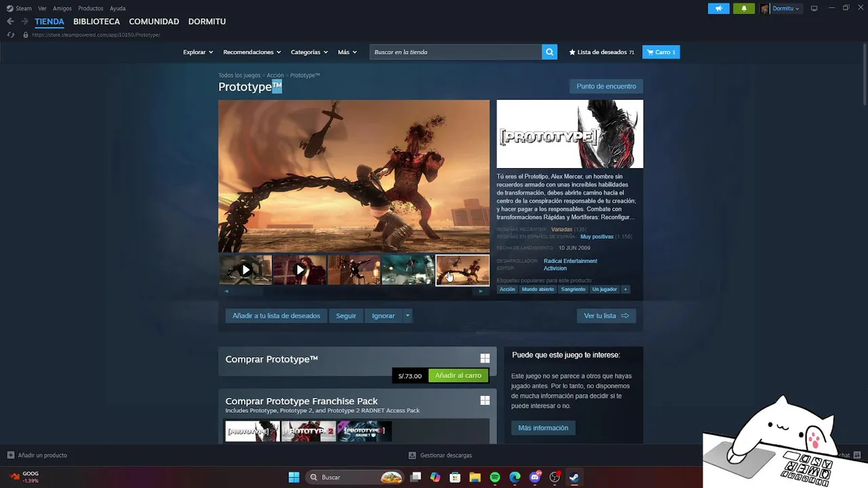Go back with the left navigation arrow

pos(10,22)
